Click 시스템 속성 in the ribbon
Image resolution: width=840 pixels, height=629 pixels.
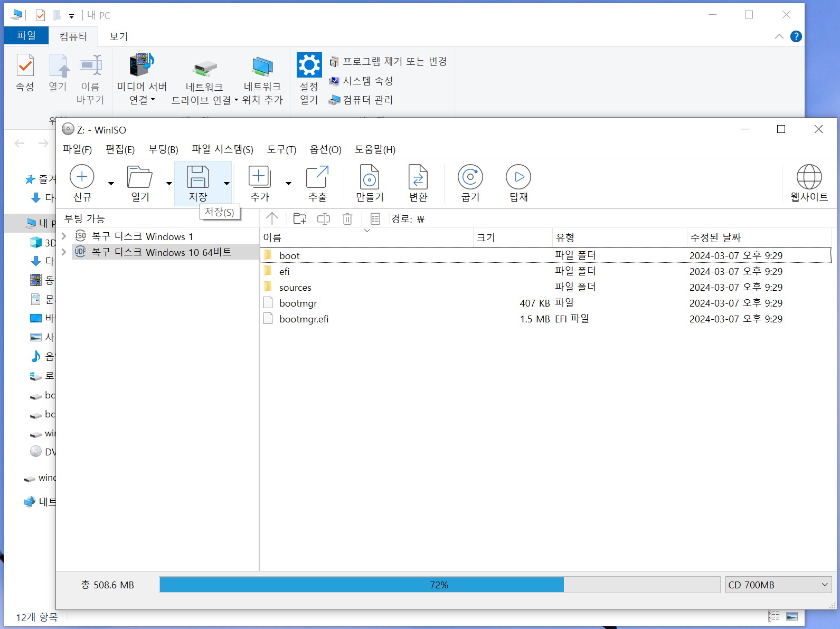pyautogui.click(x=361, y=81)
